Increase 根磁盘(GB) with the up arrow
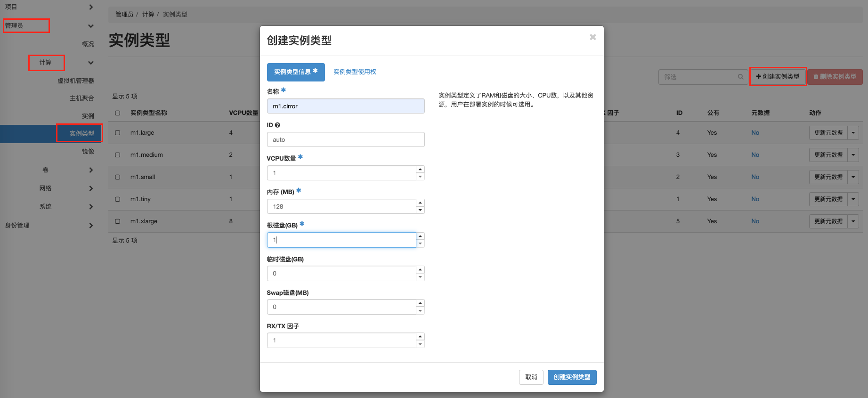The width and height of the screenshot is (868, 398). coord(420,236)
